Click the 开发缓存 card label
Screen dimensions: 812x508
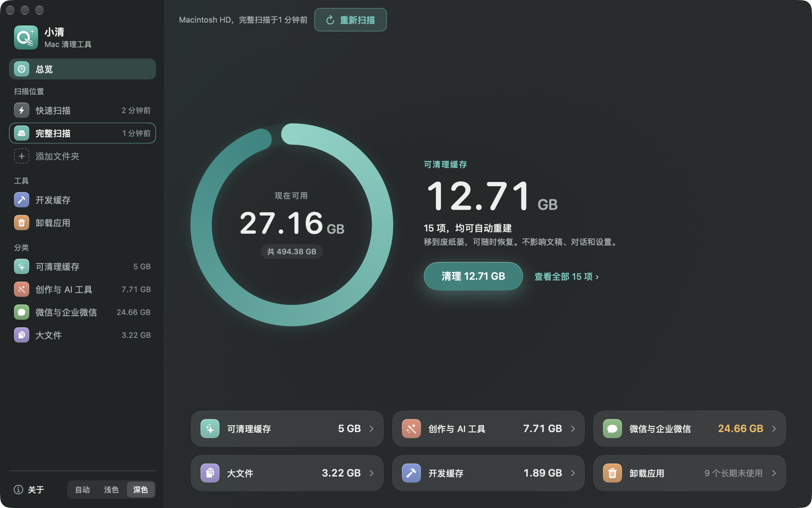446,473
